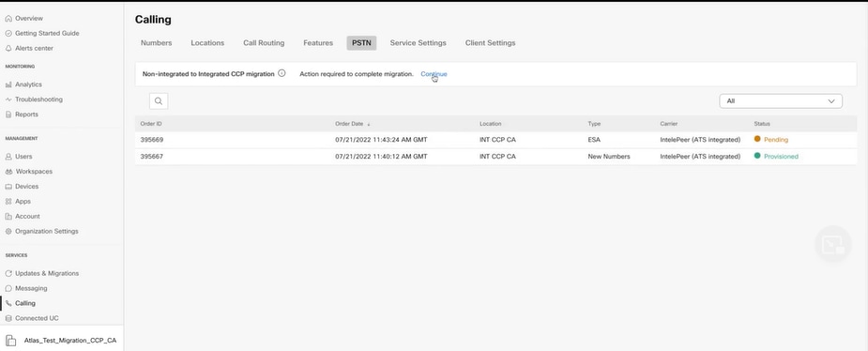Click Provisioned status text
868x351 pixels.
(781, 156)
